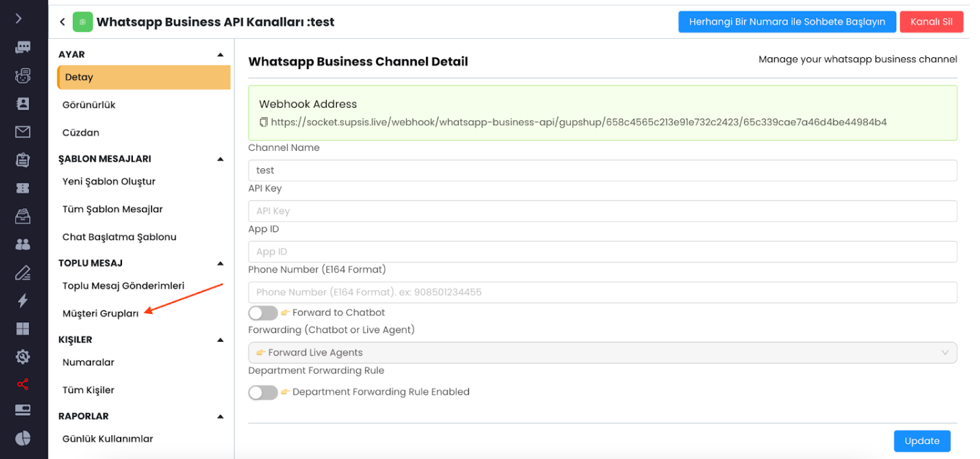Open Müşteri Grupları

(101, 314)
